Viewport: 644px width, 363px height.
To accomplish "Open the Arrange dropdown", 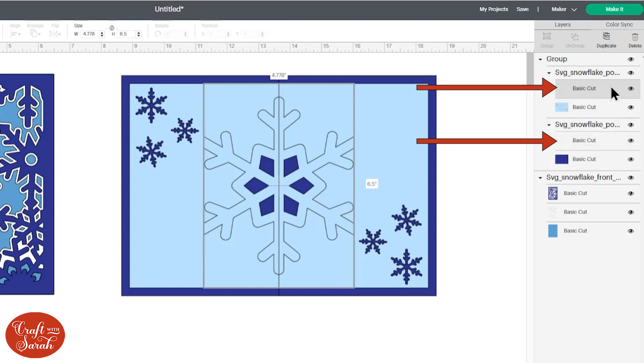I will 34,34.
